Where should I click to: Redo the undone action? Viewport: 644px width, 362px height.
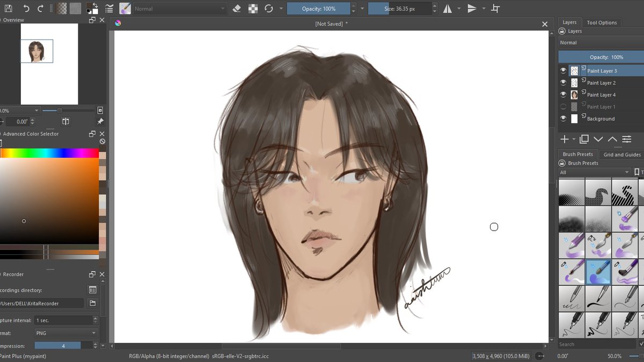tap(40, 9)
